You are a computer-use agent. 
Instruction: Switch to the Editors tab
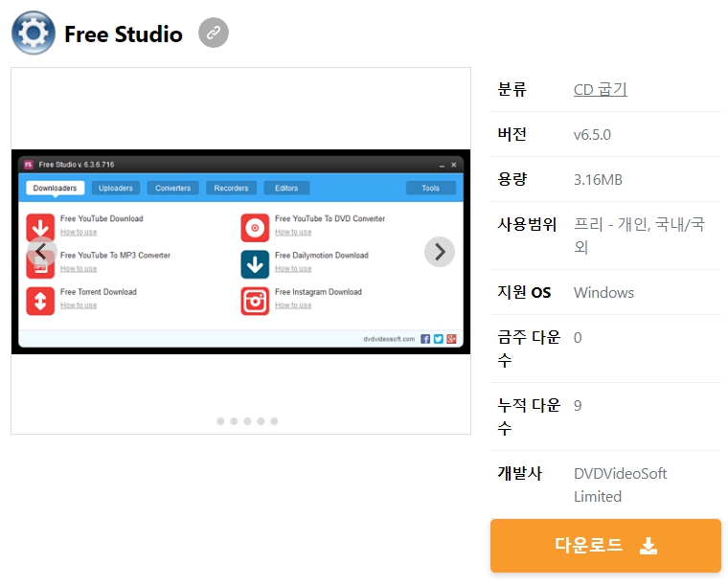pyautogui.click(x=286, y=188)
